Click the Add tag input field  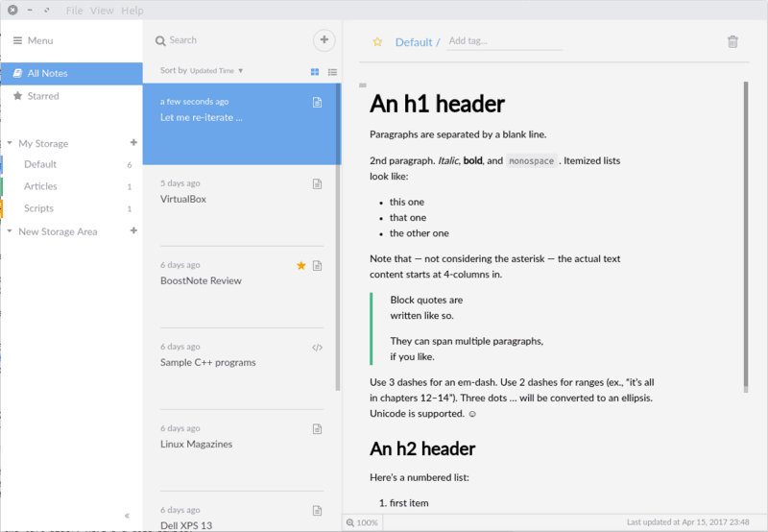504,41
